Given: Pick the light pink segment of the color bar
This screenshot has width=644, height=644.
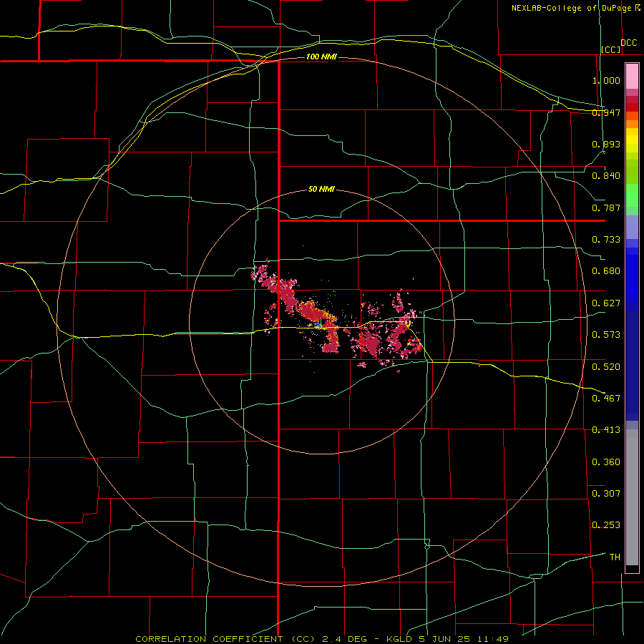Looking at the screenshot, I should coord(632,77).
